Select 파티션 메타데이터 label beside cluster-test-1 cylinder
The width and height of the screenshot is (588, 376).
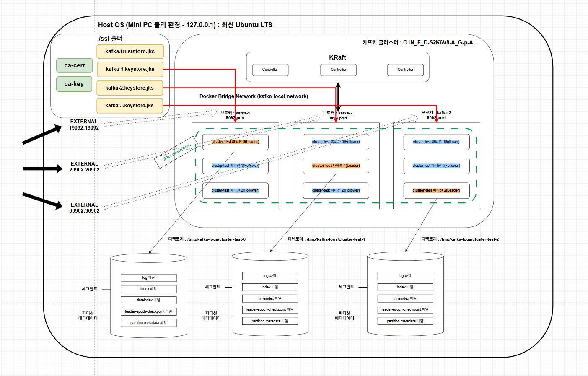(x=211, y=316)
